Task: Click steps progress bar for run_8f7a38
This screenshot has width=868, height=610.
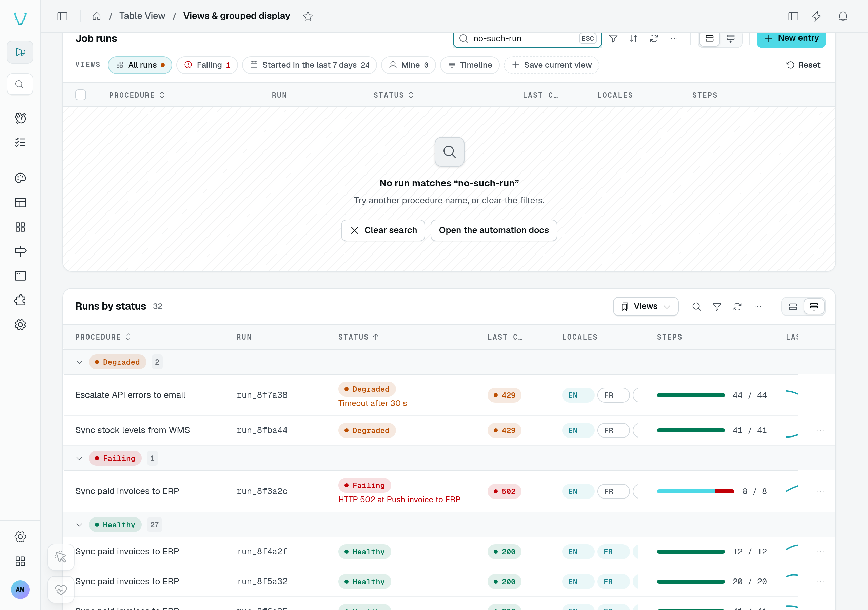Action: (x=691, y=395)
